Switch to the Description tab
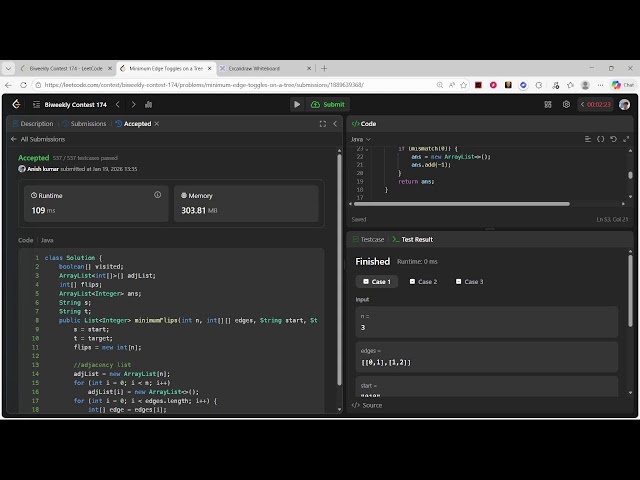 33,124
